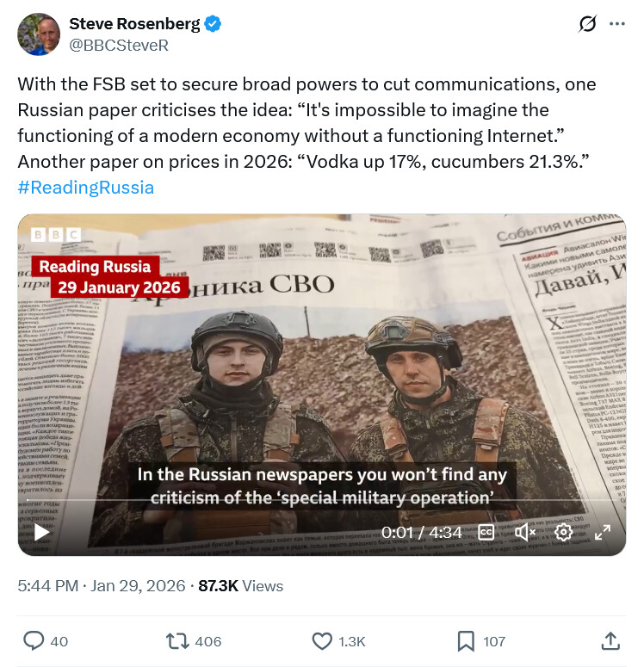644x667 pixels.
Task: Reply to the tweet via comment icon
Action: (x=34, y=641)
